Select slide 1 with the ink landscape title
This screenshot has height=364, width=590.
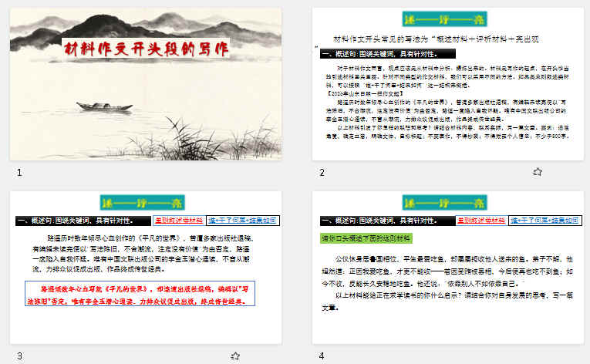tap(146, 84)
